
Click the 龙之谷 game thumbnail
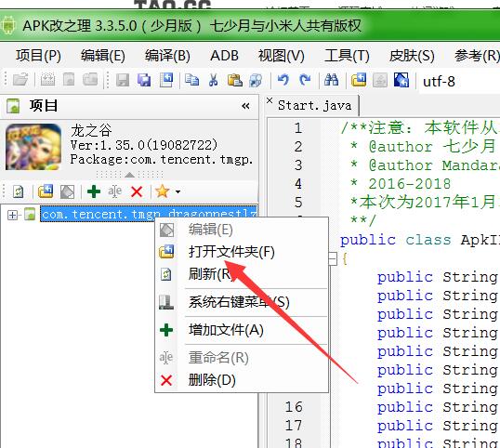click(33, 147)
